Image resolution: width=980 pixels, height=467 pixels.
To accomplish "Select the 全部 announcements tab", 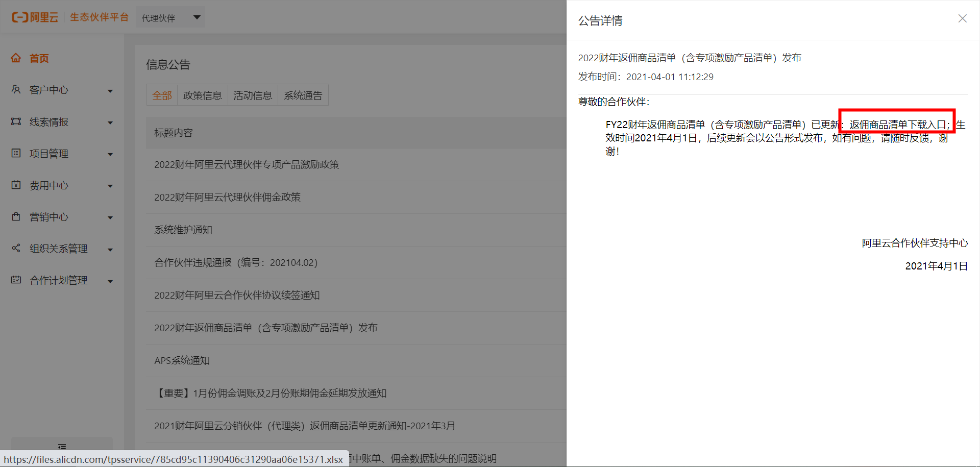I will [x=162, y=95].
